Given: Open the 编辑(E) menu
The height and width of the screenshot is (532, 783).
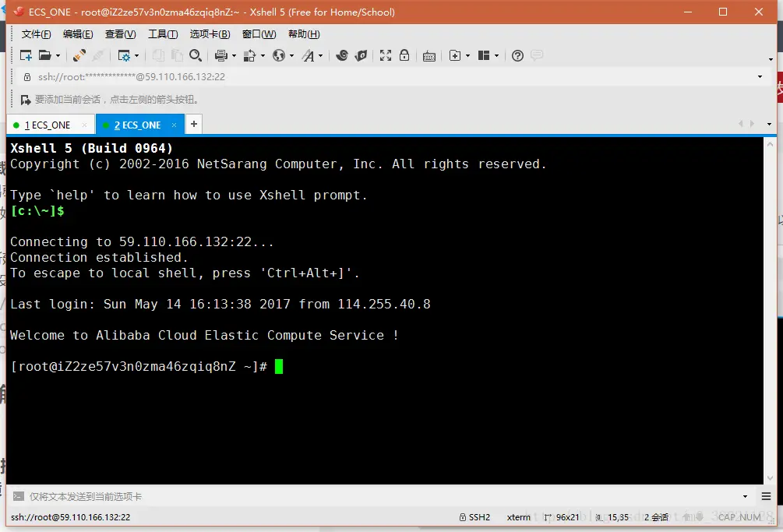Looking at the screenshot, I should click(x=78, y=34).
